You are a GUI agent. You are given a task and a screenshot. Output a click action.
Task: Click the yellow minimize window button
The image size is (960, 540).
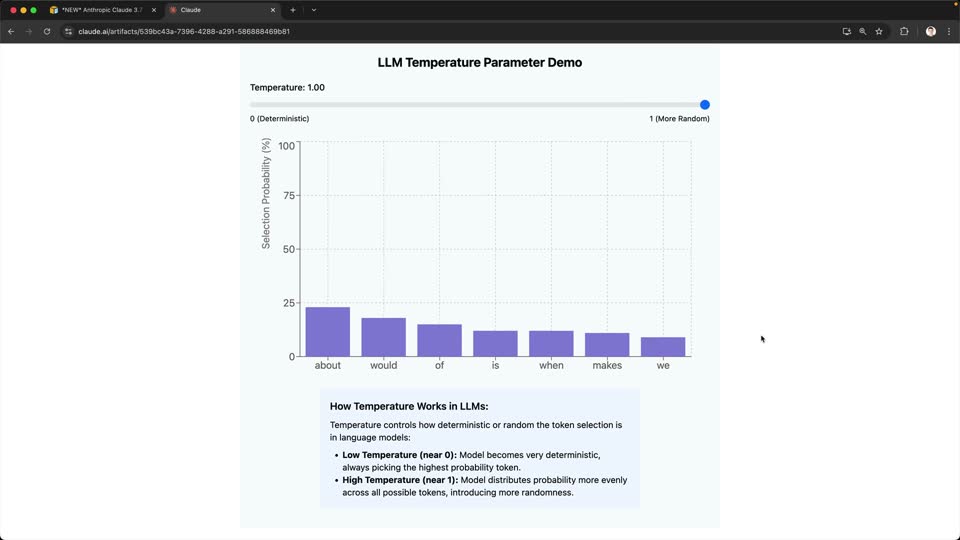pyautogui.click(x=23, y=10)
